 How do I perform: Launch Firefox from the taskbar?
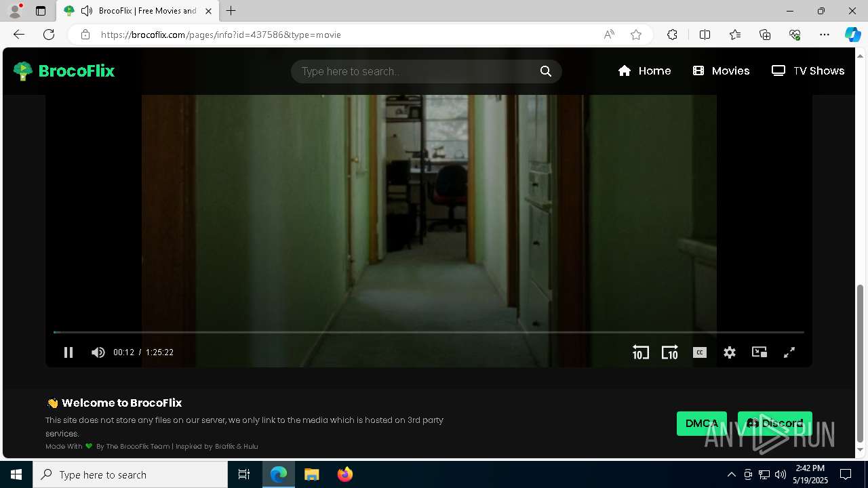(x=345, y=474)
